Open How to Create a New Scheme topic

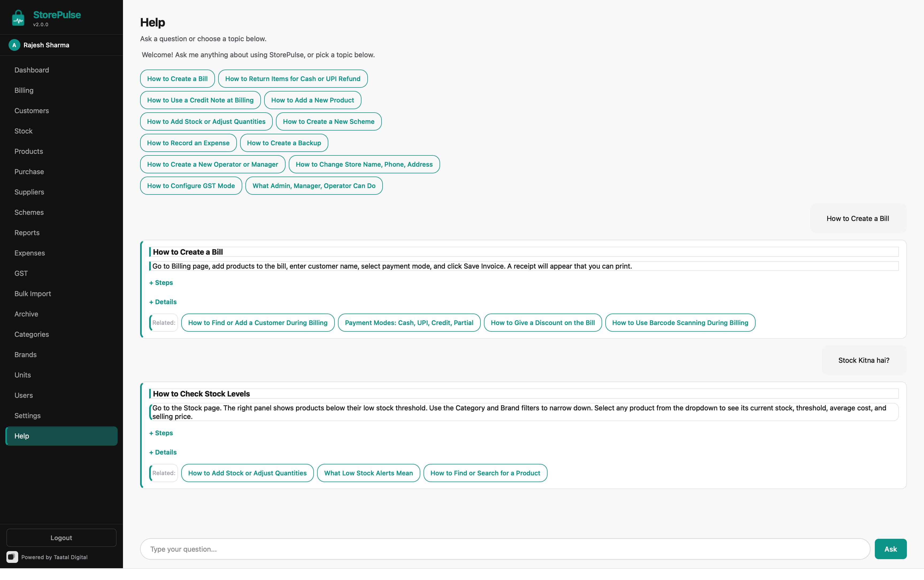click(x=329, y=122)
